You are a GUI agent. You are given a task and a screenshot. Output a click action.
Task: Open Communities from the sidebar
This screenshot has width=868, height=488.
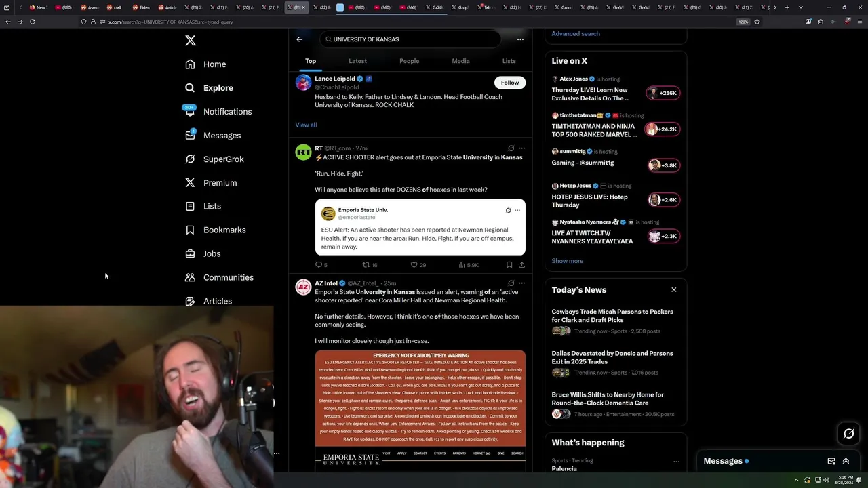click(x=219, y=277)
